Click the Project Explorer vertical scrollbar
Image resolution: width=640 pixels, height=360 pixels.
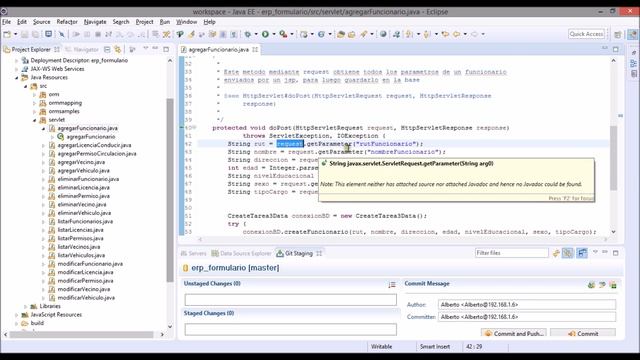tap(170, 190)
